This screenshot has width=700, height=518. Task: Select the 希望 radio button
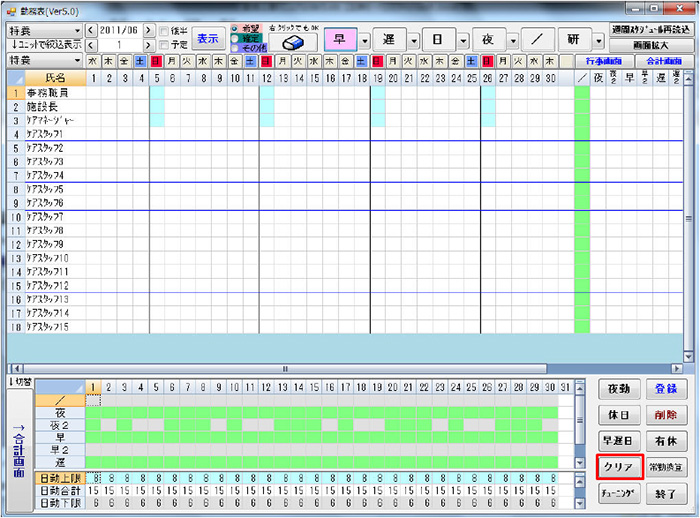click(x=234, y=29)
